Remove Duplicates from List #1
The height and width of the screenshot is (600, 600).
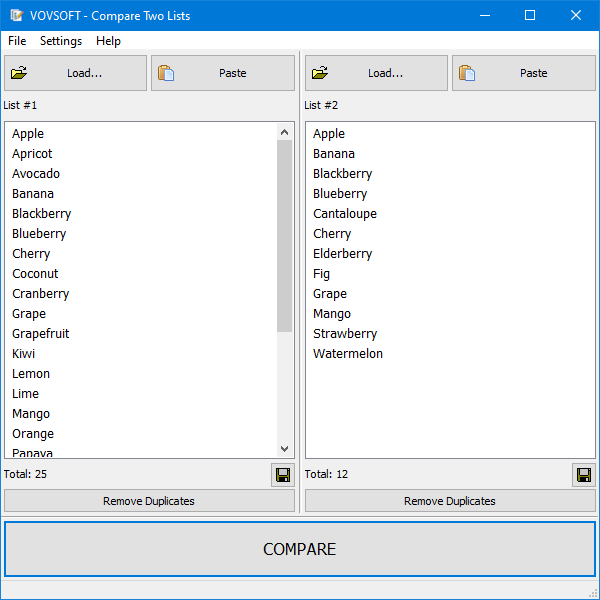149,501
